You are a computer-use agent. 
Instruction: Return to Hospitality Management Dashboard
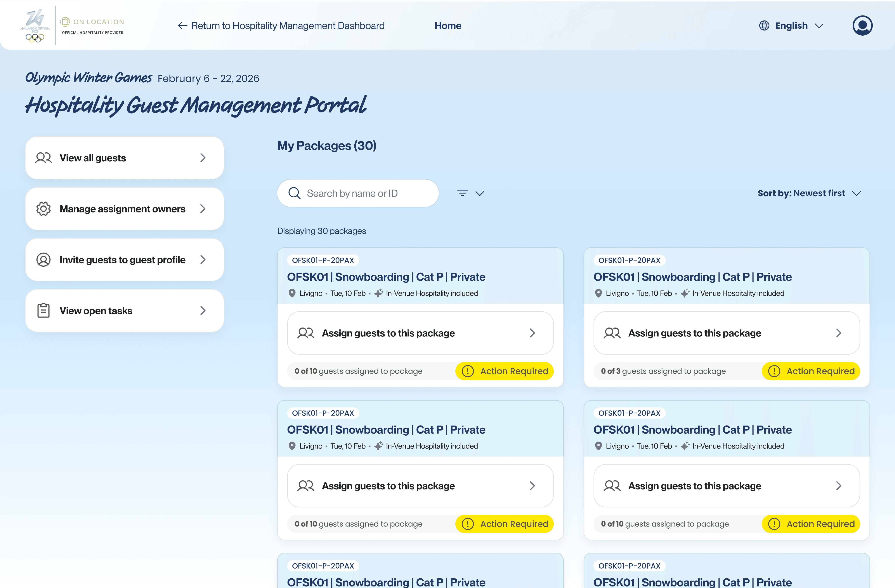click(x=281, y=26)
